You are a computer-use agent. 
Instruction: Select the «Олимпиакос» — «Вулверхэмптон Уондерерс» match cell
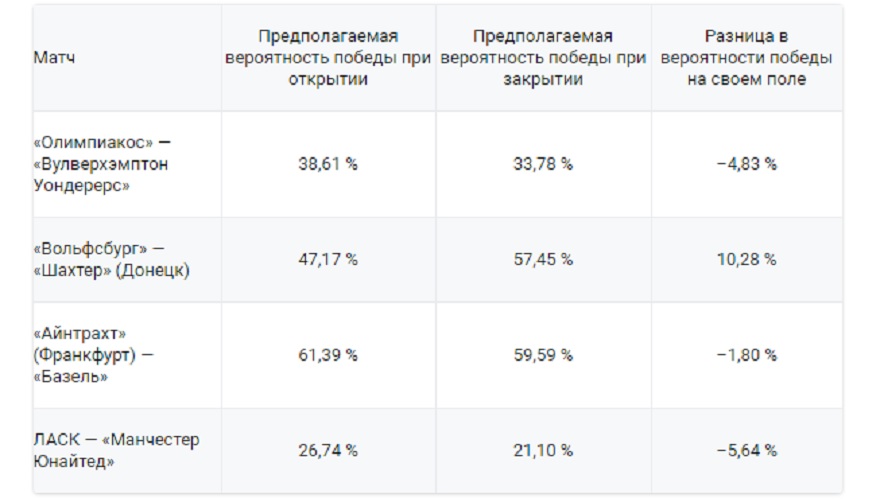101,164
